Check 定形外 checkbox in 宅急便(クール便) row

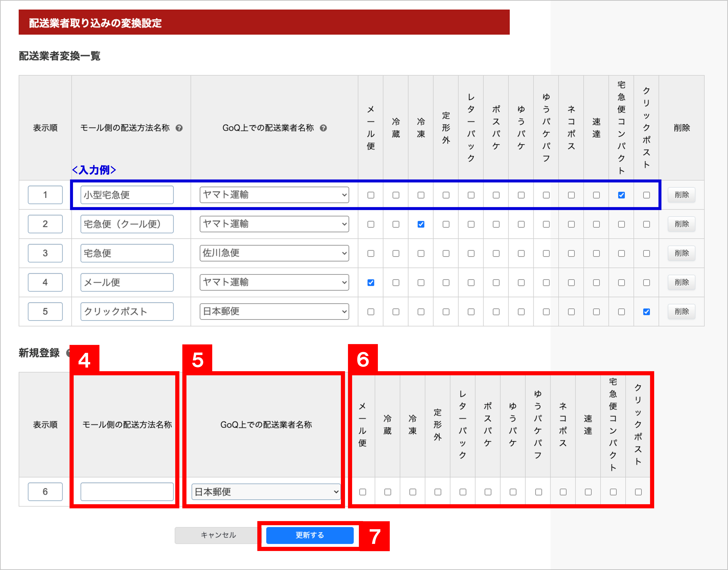point(446,224)
